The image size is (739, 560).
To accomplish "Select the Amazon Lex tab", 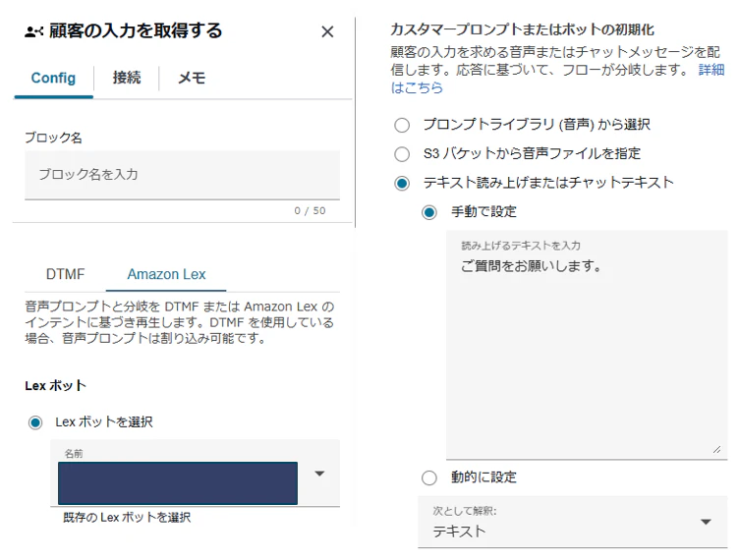I will point(166,274).
